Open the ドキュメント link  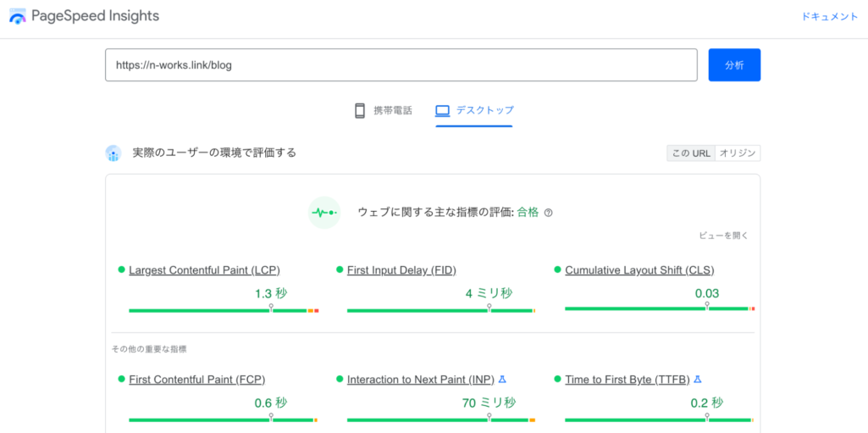(x=830, y=17)
